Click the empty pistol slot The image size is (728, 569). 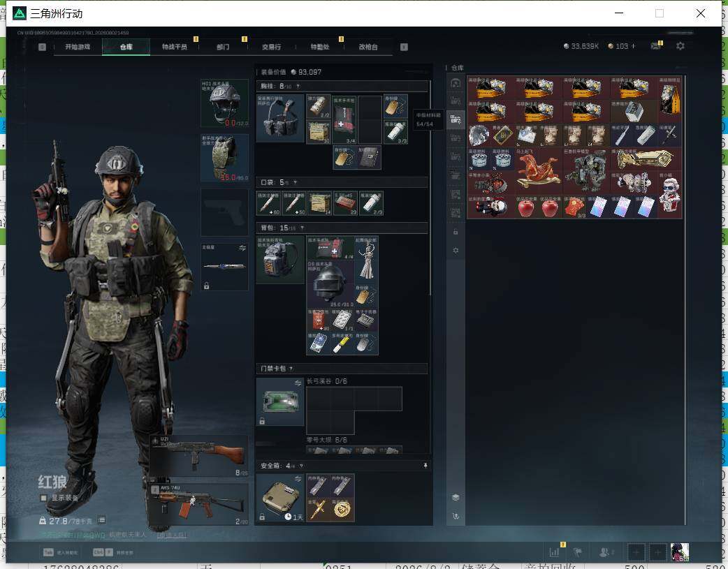pyautogui.click(x=224, y=212)
